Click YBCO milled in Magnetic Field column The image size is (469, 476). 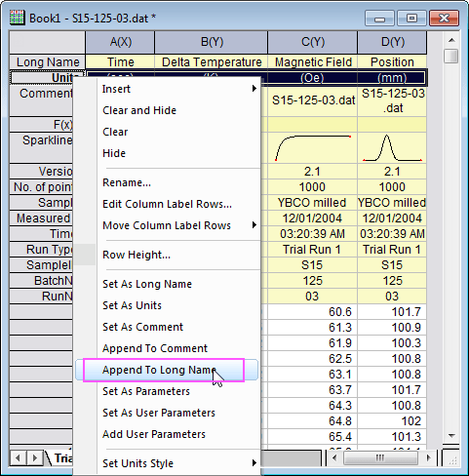click(313, 203)
